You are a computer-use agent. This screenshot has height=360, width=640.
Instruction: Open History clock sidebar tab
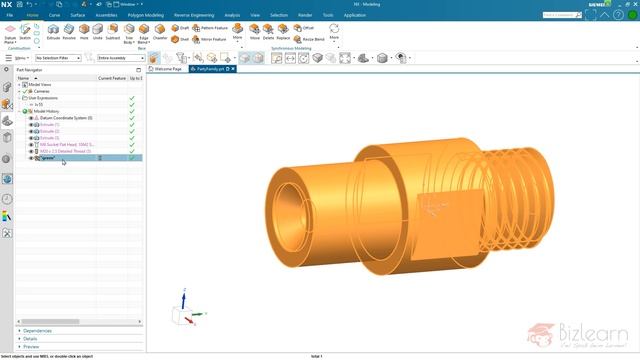point(7,199)
